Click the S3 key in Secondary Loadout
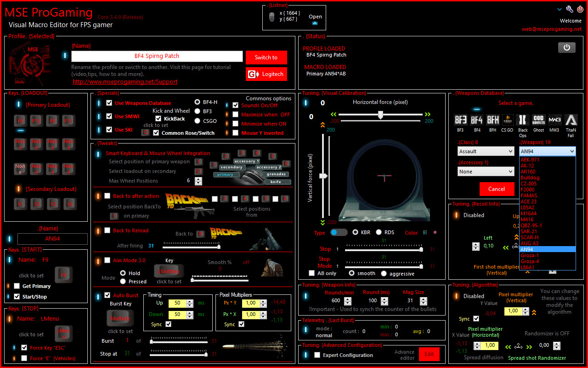The image size is (588, 368). pyautogui.click(x=53, y=204)
